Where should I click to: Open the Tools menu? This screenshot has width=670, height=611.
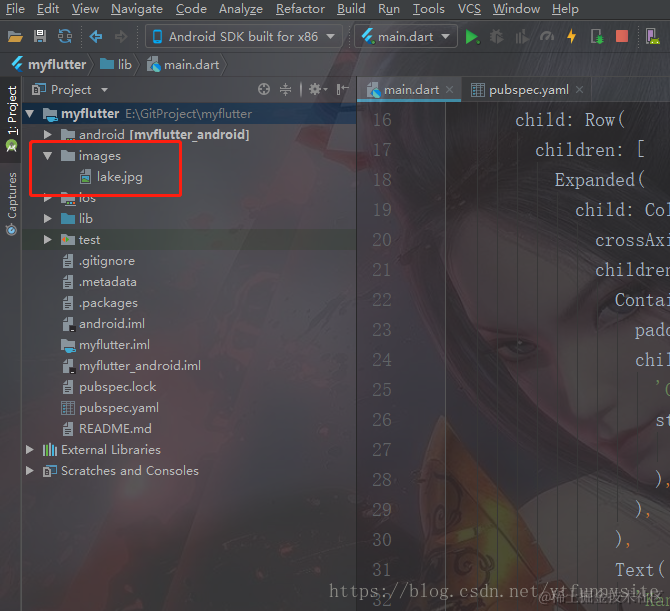click(428, 9)
